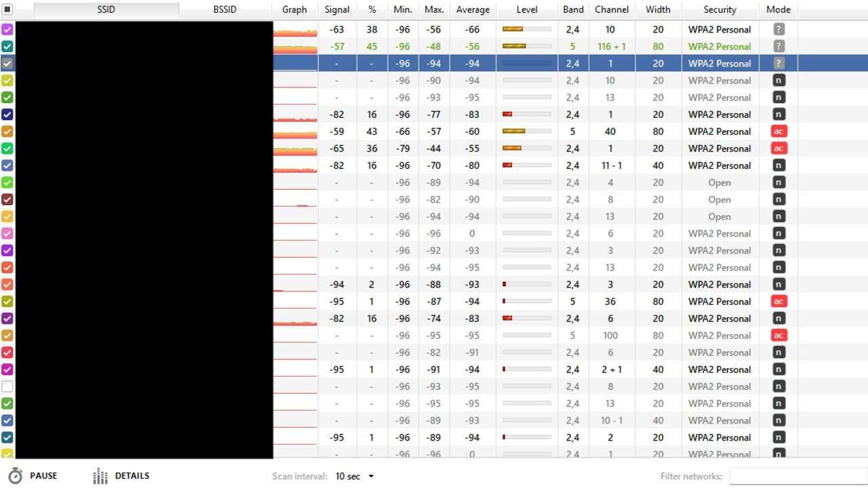Uncheck the checkbox of channel 10 - 1 network

click(x=7, y=420)
